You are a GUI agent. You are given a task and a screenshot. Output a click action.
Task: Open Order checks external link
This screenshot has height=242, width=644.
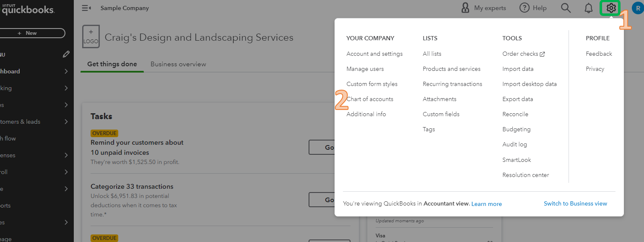click(x=524, y=54)
